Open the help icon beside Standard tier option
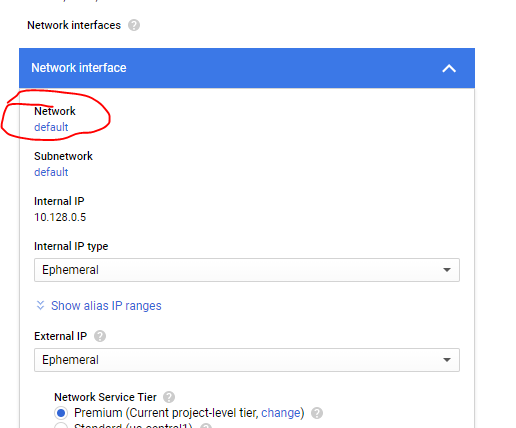516x428 pixels. click(206, 426)
